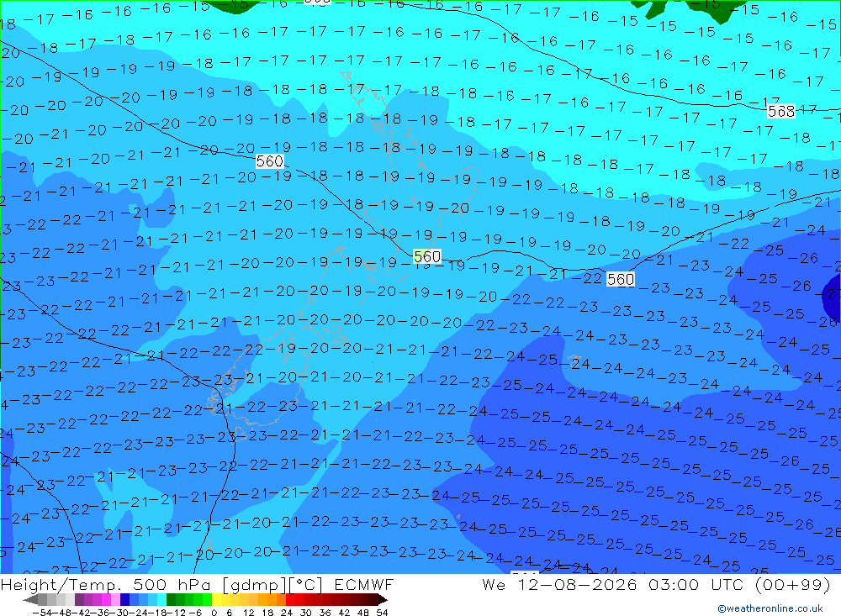841x616 pixels.
Task: Click the '12' value on the legend scale
Action: [249, 613]
